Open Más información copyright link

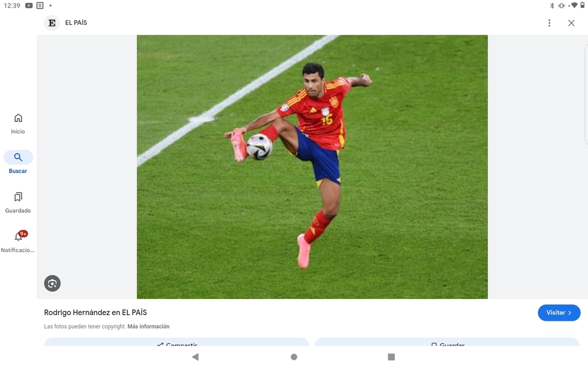[149, 327]
